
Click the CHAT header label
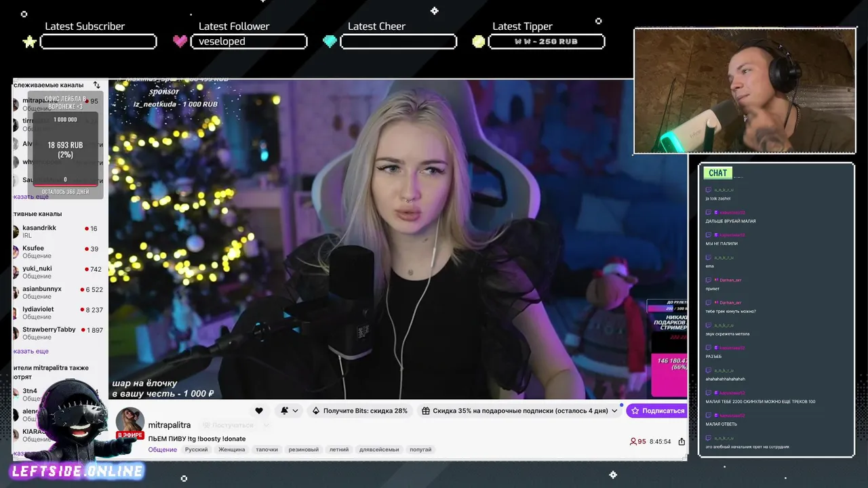717,173
